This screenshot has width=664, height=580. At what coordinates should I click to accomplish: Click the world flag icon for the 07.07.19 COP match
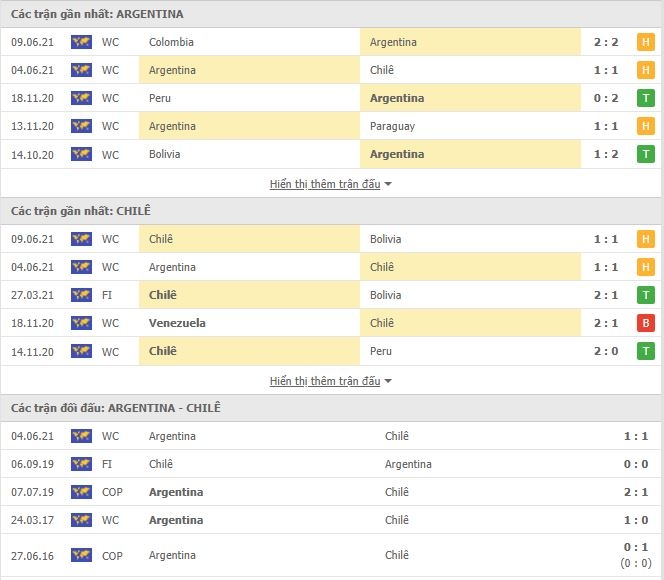pyautogui.click(x=81, y=492)
